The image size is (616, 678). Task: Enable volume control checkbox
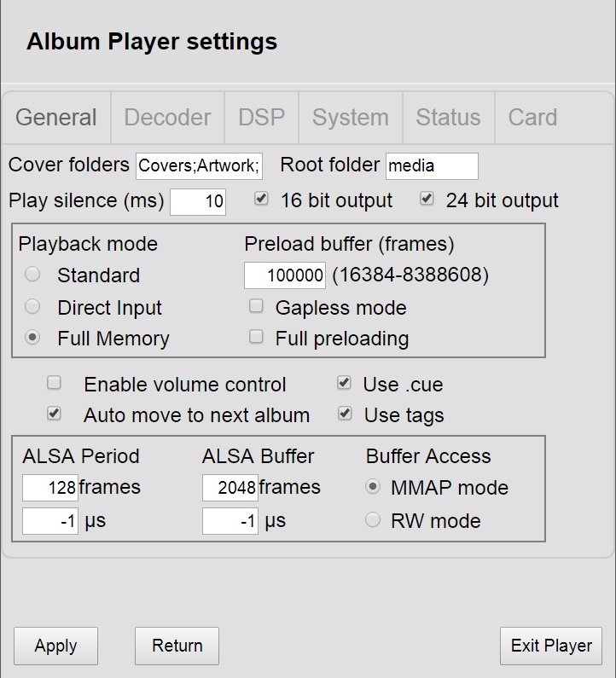tap(54, 383)
